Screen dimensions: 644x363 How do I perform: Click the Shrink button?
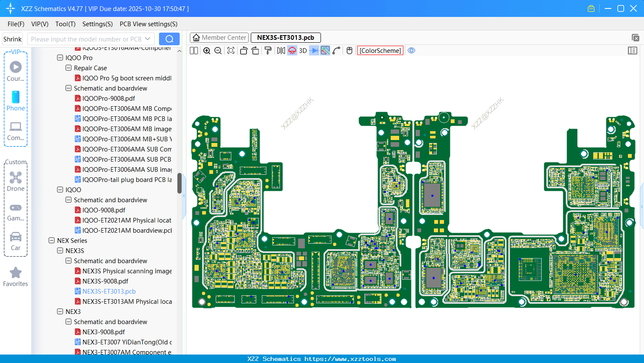[13, 39]
